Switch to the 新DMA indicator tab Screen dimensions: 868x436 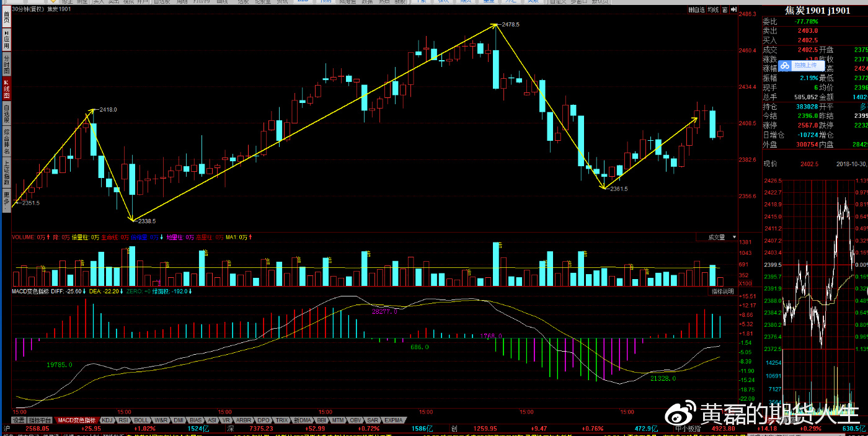(x=303, y=420)
